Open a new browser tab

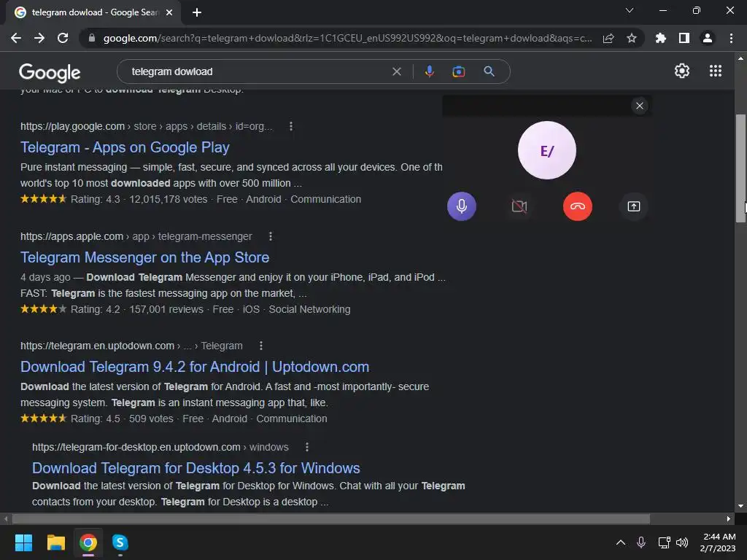tap(197, 12)
